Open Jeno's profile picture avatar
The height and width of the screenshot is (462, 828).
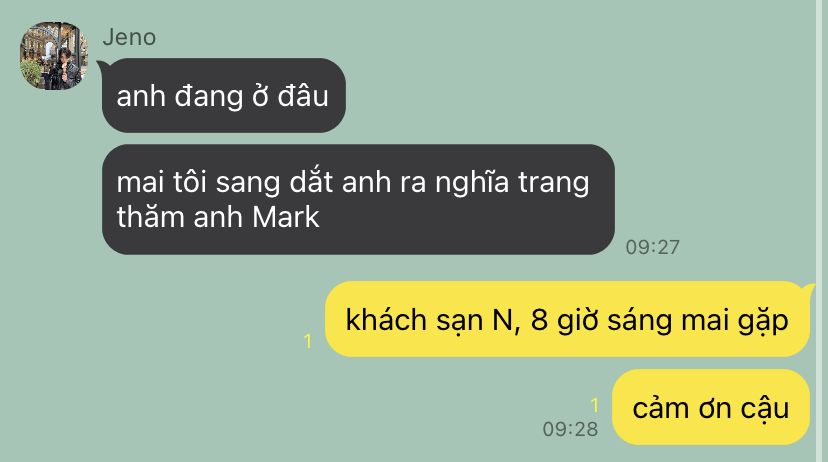54,56
